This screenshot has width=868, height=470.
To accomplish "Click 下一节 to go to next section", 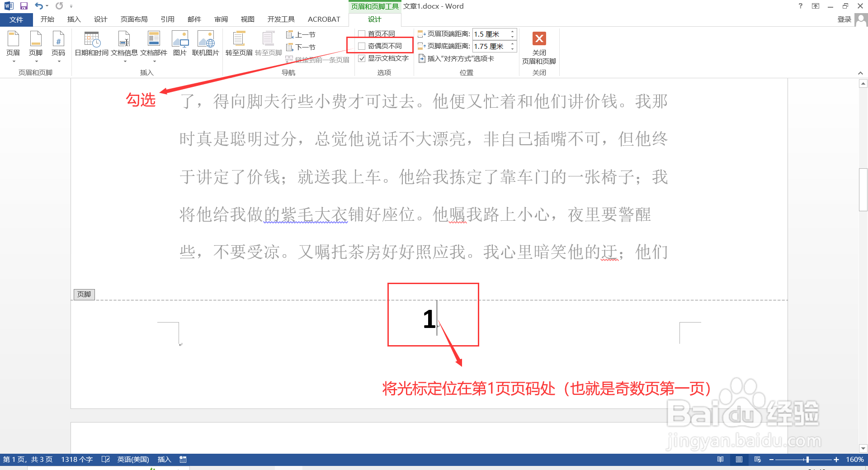I will pyautogui.click(x=302, y=47).
